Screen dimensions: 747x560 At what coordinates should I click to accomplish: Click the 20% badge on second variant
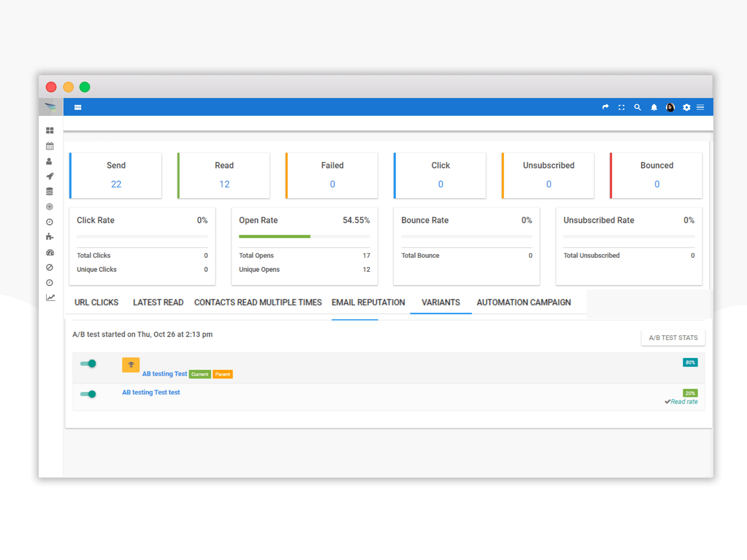tap(690, 393)
